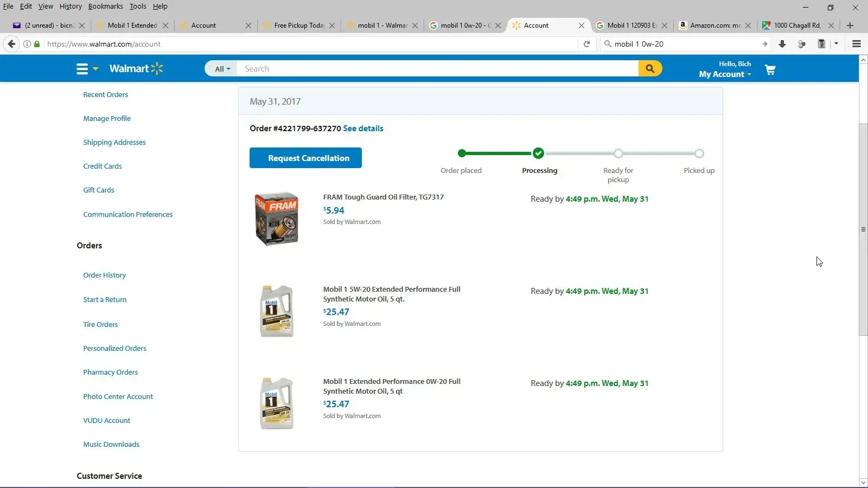The height and width of the screenshot is (488, 868).
Task: Open Gift Cards link
Action: point(99,190)
